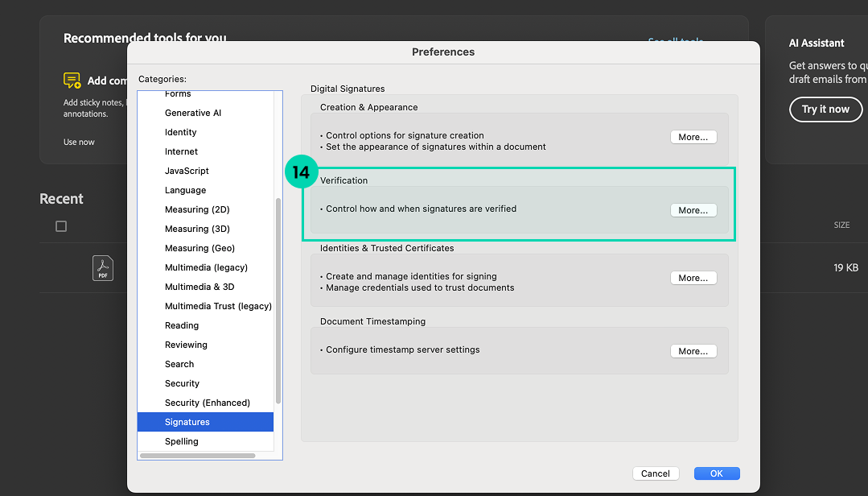Select the Security (Enhanced) category
The image size is (868, 496).
click(x=207, y=403)
